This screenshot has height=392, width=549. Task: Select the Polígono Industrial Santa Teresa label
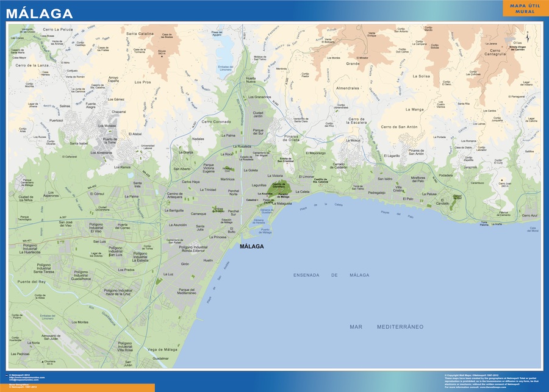(x=44, y=268)
